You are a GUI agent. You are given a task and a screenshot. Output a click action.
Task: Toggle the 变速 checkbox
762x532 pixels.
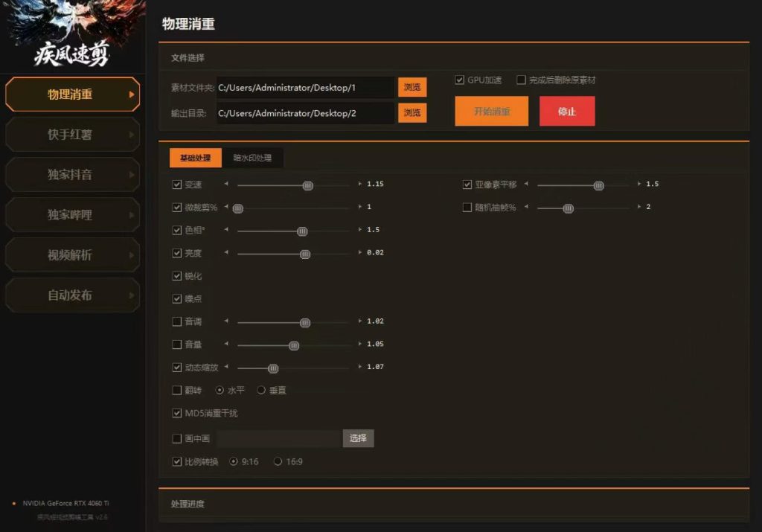pyautogui.click(x=177, y=185)
